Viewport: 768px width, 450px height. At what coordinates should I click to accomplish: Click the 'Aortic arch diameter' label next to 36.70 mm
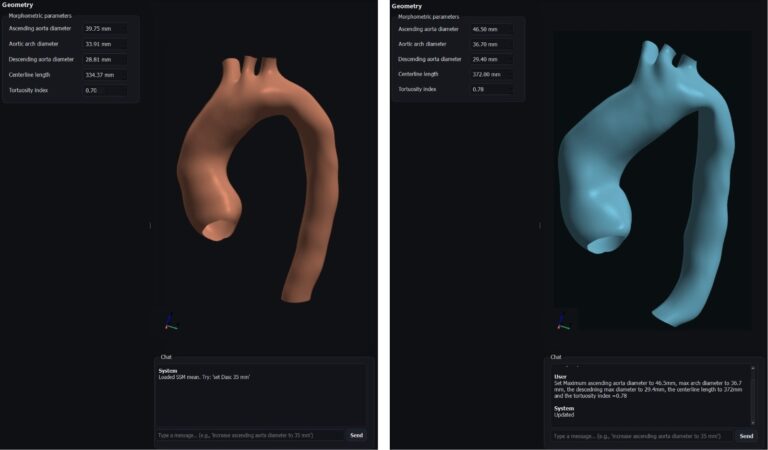tap(422, 44)
